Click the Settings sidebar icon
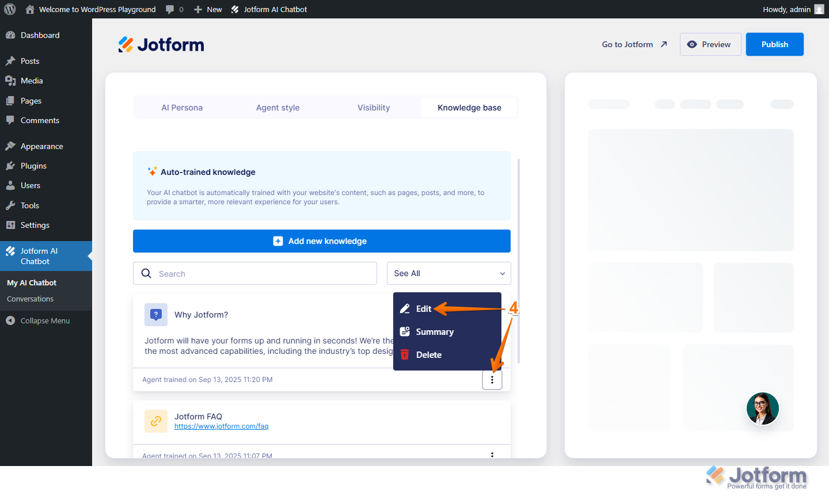Image resolution: width=829 pixels, height=504 pixels. coord(10,225)
